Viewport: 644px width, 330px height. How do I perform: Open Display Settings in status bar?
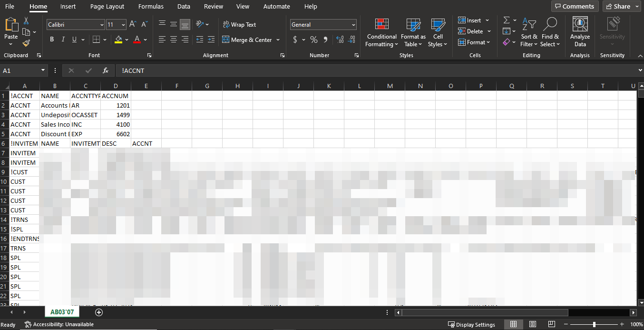[x=471, y=325]
